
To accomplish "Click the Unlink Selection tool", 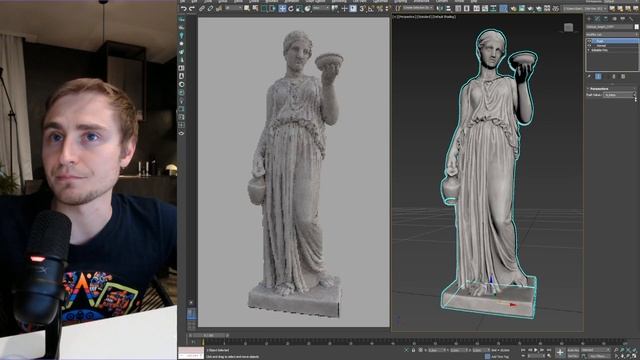I will tap(210, 9).
